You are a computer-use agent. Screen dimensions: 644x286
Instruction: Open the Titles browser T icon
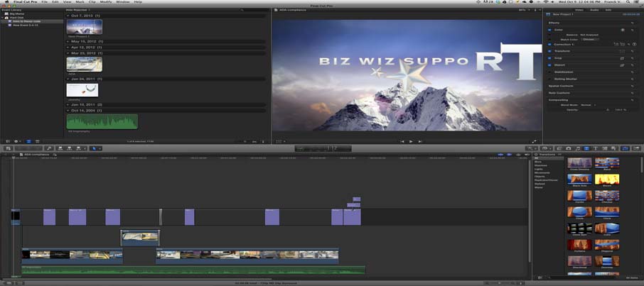click(x=596, y=148)
